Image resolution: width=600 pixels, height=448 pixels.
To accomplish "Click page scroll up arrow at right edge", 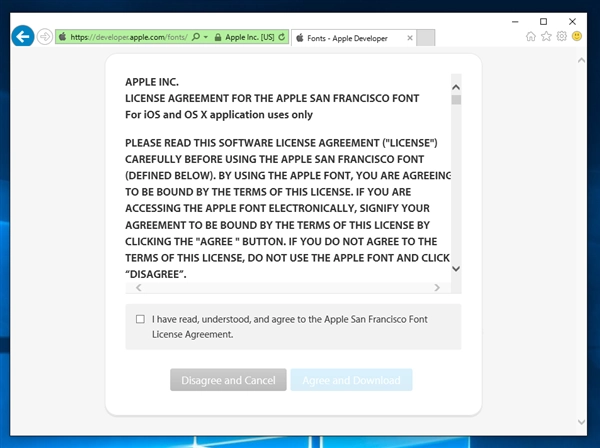I will pos(581,60).
